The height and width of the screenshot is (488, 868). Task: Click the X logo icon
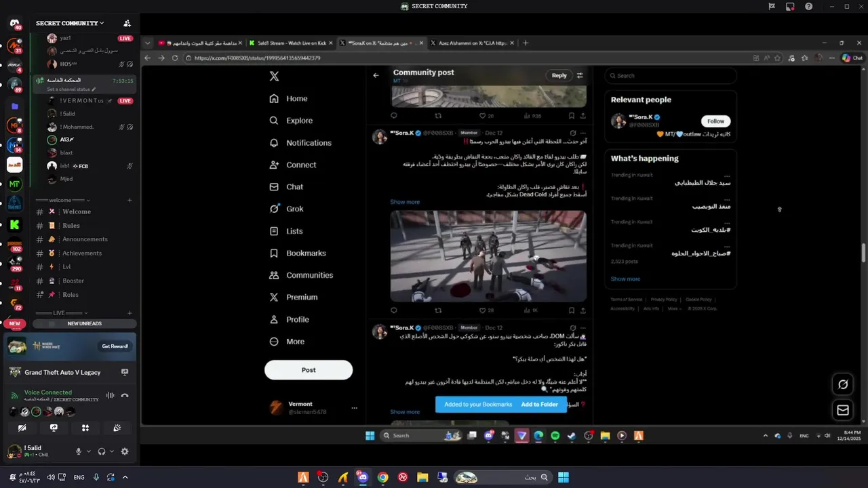[274, 77]
